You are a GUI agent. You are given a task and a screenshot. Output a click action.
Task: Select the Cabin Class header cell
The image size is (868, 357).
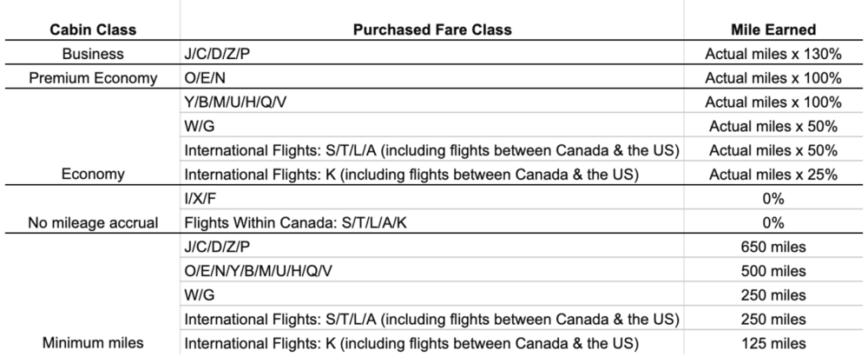(x=93, y=29)
